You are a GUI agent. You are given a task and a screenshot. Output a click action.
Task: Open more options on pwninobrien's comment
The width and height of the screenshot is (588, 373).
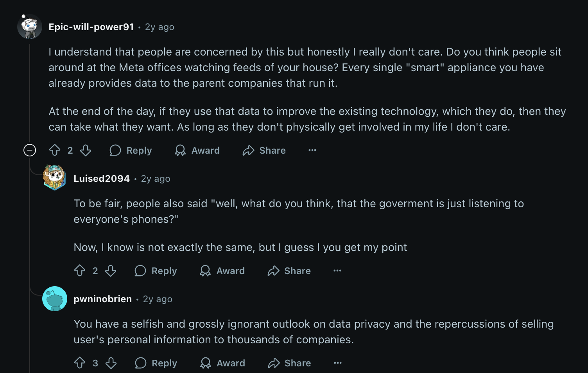337,363
